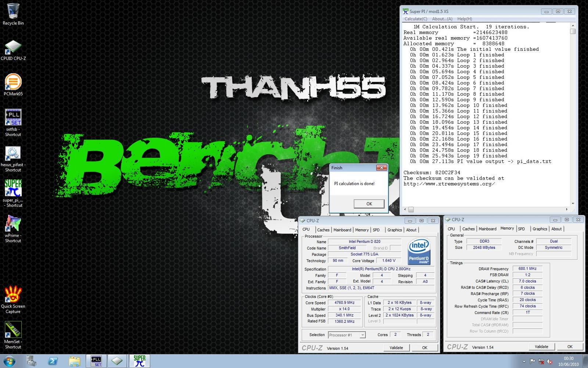
Task: Switch to SetFSB PLL taskbar button
Action: [96, 361]
